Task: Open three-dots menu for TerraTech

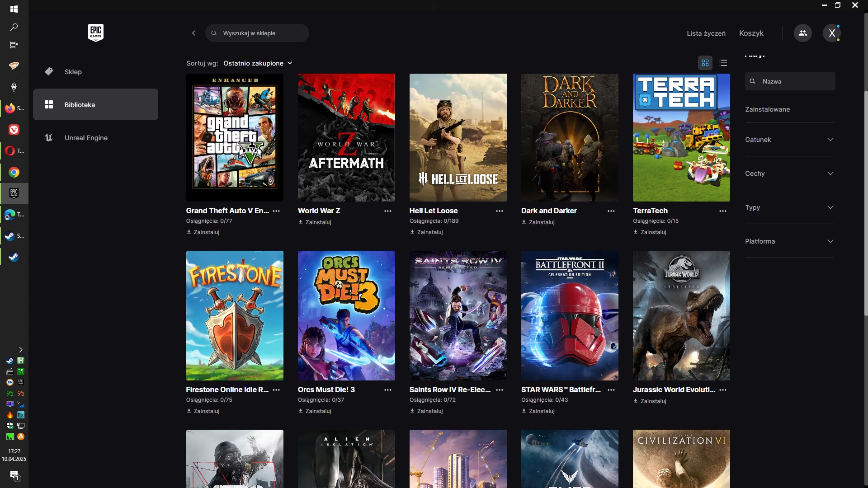Action: point(722,211)
